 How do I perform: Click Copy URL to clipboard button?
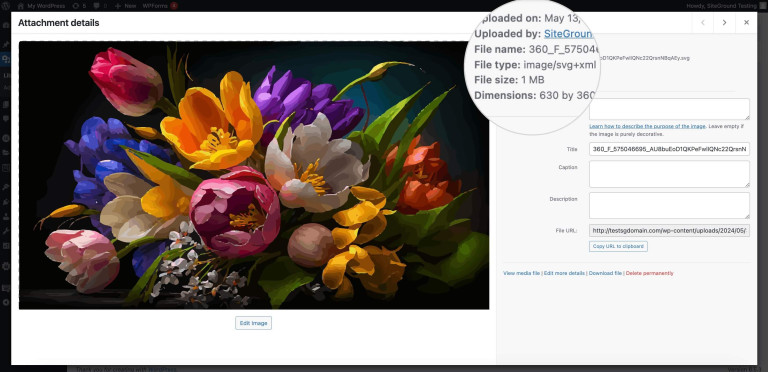[x=618, y=246]
